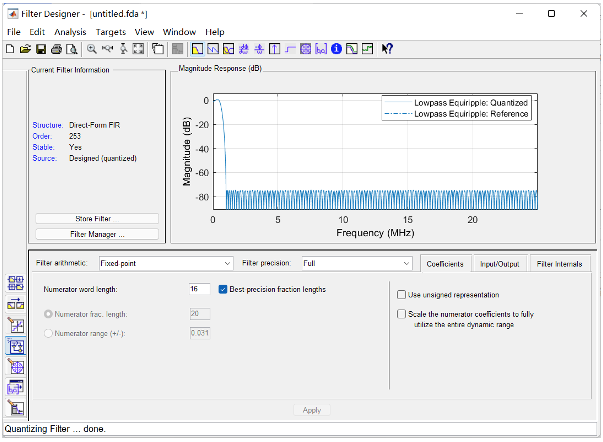
Task: Print the filter response plot
Action: tap(57, 48)
